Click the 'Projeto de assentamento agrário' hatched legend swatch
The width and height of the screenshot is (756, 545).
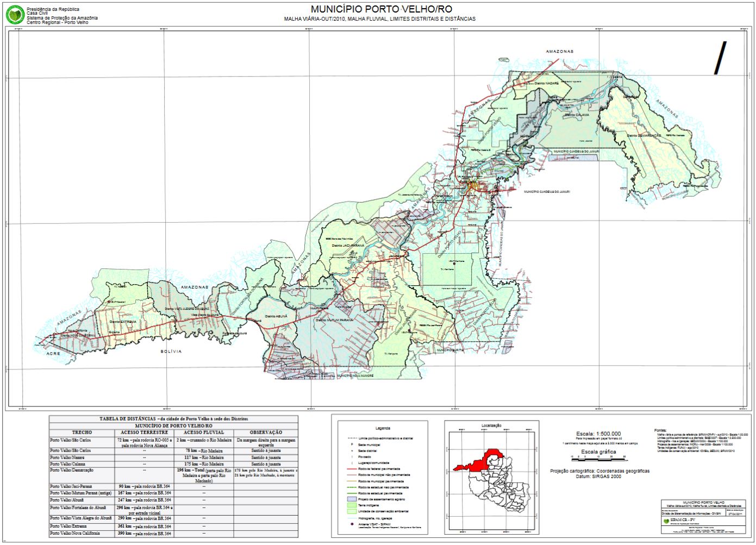(x=352, y=499)
